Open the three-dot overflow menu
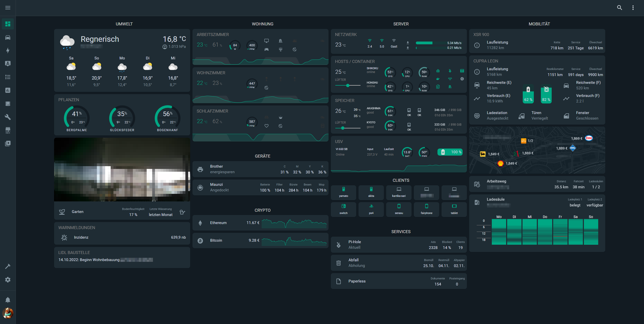Image resolution: width=644 pixels, height=324 pixels. pos(633,8)
